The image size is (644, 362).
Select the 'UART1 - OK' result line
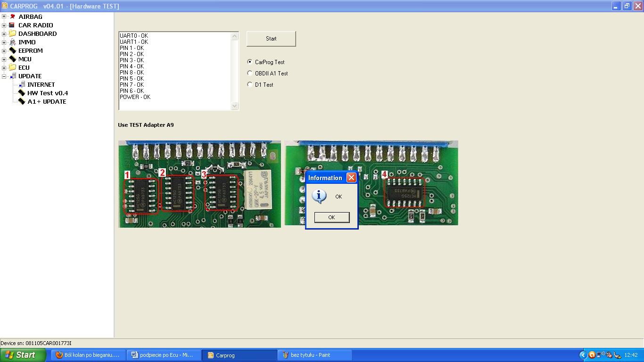pos(134,42)
